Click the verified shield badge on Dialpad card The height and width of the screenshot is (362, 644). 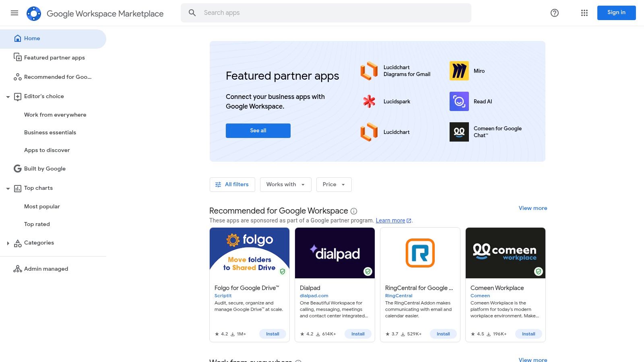pyautogui.click(x=368, y=271)
